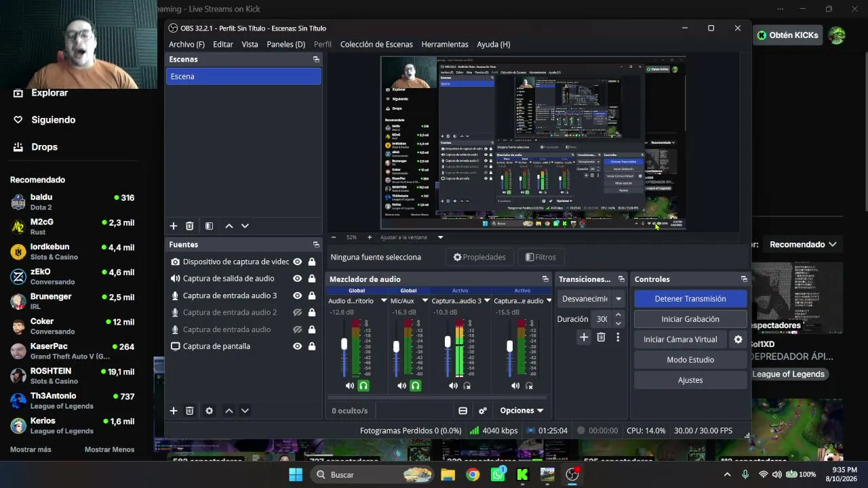Zoom in the preview with plus icon

pyautogui.click(x=370, y=237)
